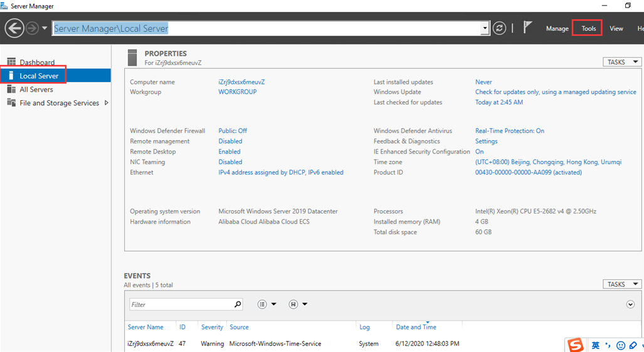This screenshot has width=644, height=352.
Task: Click Real-Time Protection: On link
Action: pyautogui.click(x=510, y=130)
